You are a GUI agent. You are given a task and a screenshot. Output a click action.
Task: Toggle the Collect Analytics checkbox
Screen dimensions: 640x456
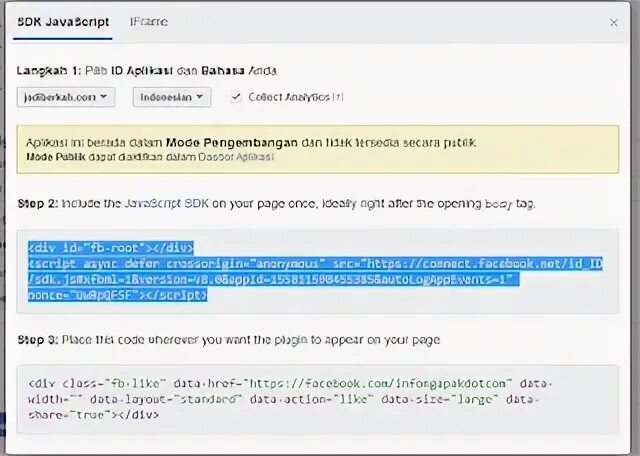coord(236,97)
